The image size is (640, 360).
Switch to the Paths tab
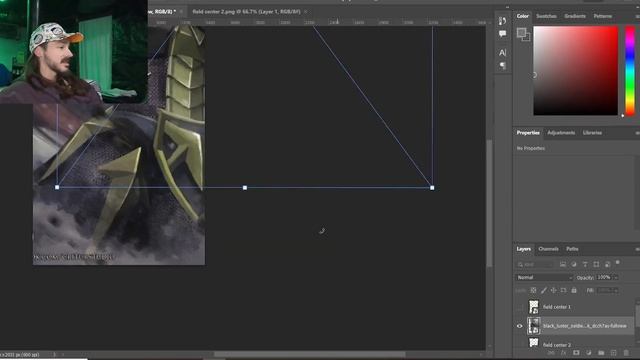click(572, 249)
